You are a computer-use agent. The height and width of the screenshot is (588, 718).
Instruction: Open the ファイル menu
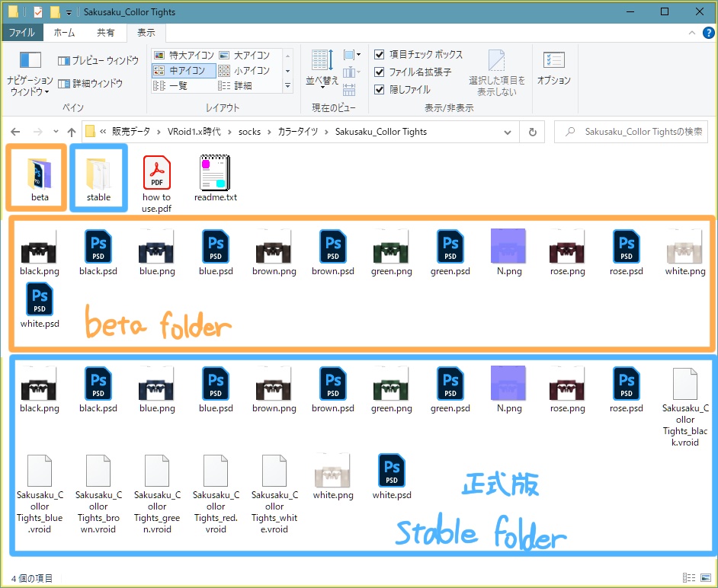coord(23,32)
